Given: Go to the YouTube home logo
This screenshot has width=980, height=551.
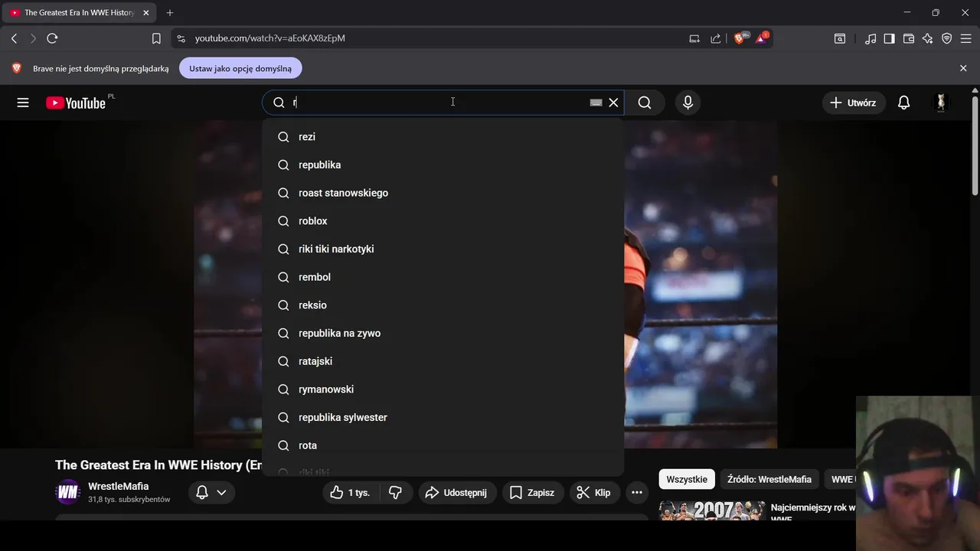Looking at the screenshot, I should pos(75,103).
